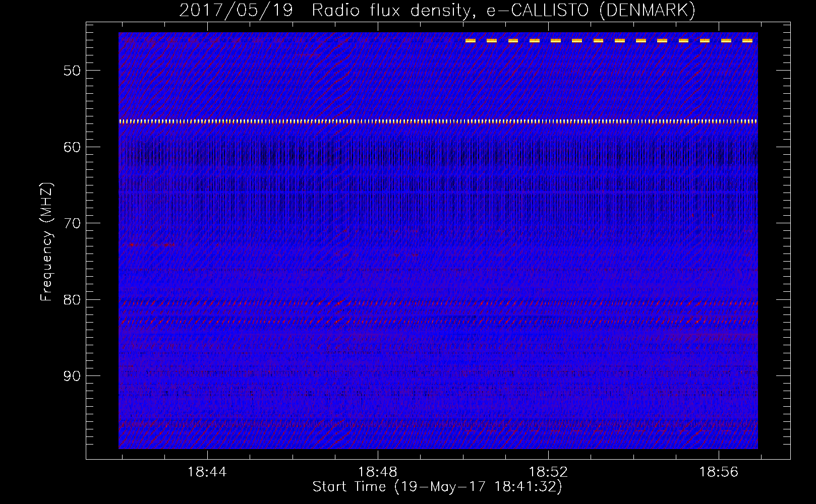Click the yellow dashed line at the top right of the spectrogram
Screen dimensions: 816x504
[x=609, y=40]
